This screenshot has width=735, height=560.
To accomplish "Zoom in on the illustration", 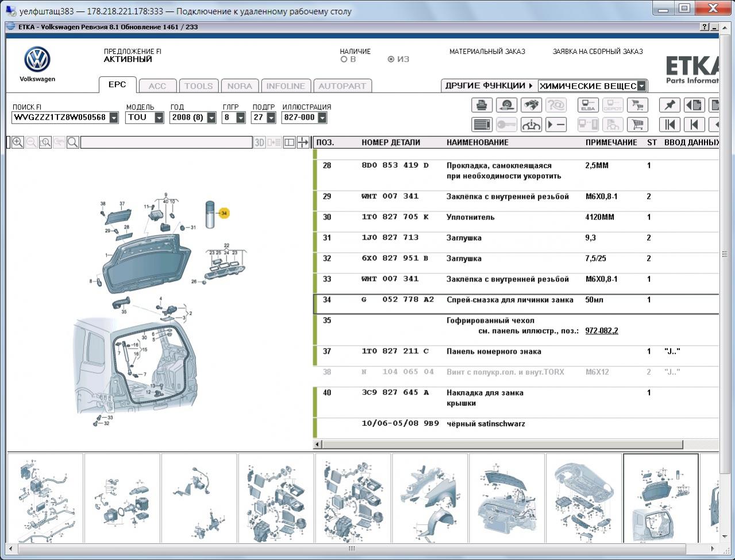I will click(x=18, y=142).
